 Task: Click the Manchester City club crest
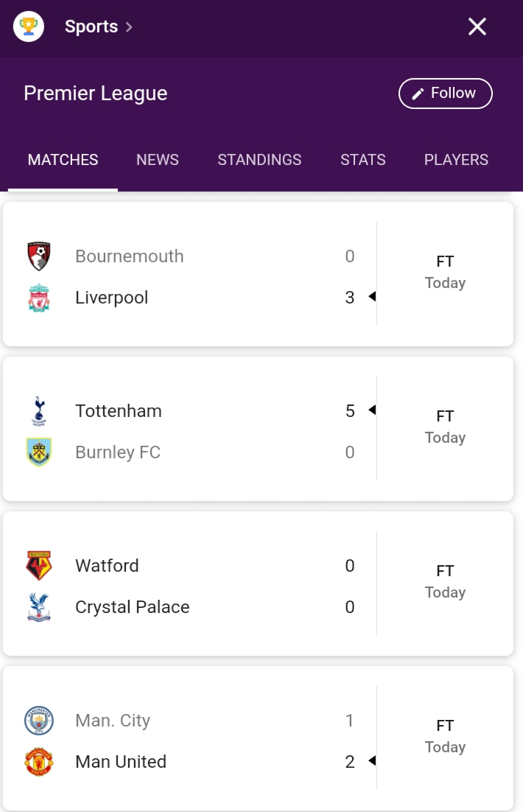coord(38,721)
